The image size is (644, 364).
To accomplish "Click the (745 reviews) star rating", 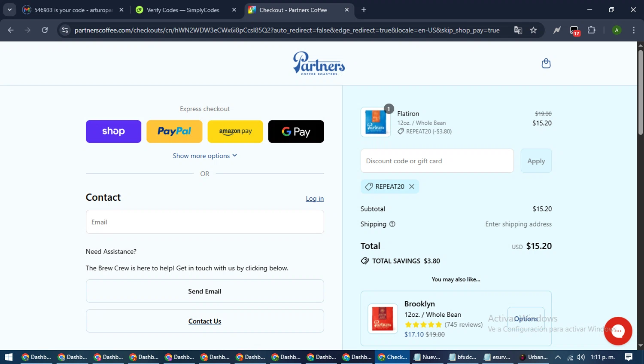I will point(444,324).
